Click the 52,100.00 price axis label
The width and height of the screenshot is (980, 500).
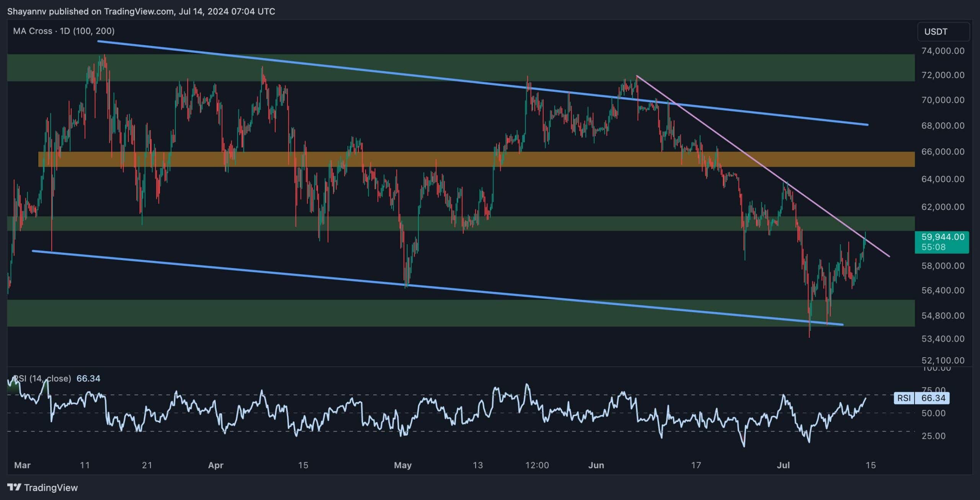(x=943, y=360)
